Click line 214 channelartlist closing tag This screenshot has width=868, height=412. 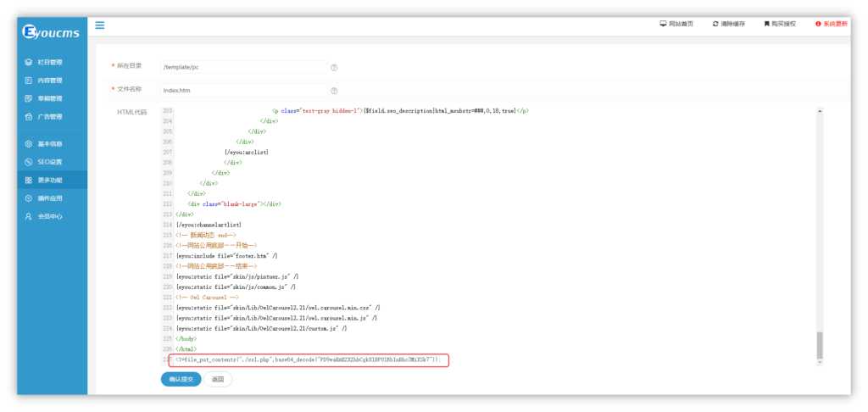coord(209,225)
